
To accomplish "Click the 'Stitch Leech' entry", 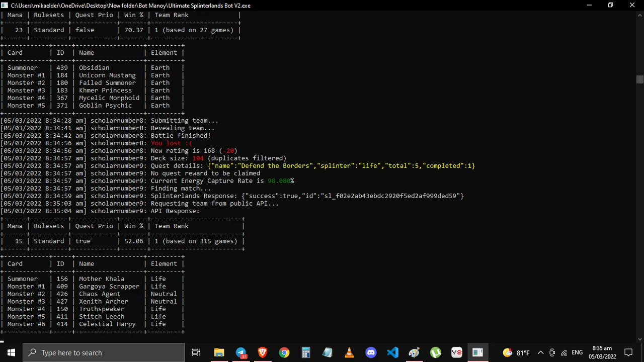I will tap(102, 317).
